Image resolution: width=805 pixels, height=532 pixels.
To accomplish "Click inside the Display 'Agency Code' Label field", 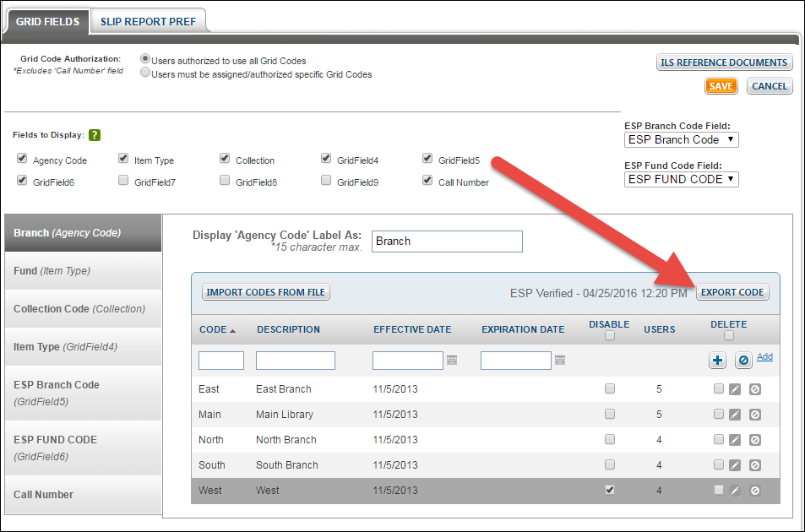I will [x=446, y=241].
